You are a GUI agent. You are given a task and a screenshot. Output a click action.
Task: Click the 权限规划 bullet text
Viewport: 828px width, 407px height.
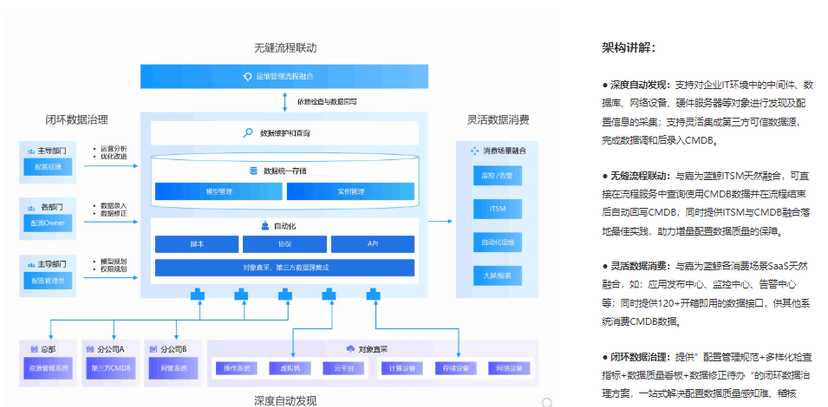pos(114,269)
